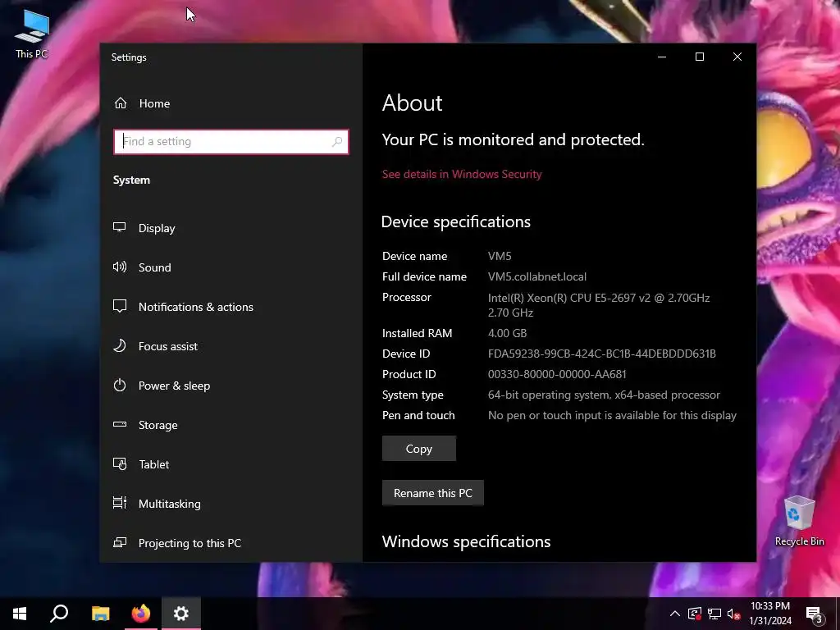Screen dimensions: 840x630
Task: Select the Recycle Bin desktop icon
Action: pos(799,521)
